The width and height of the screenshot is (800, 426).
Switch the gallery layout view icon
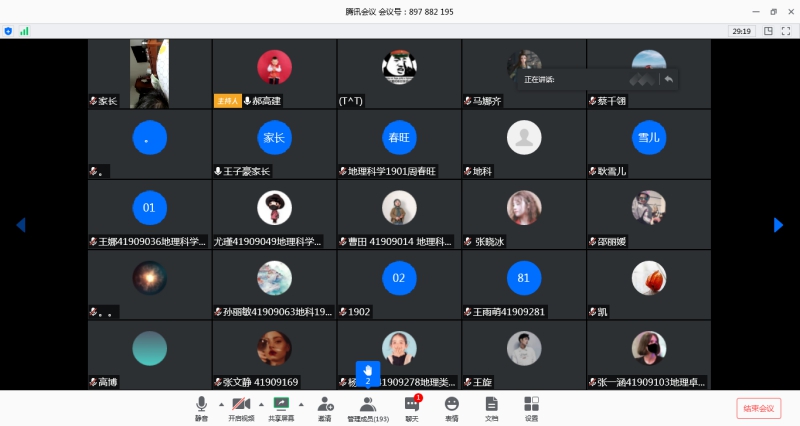[x=768, y=31]
